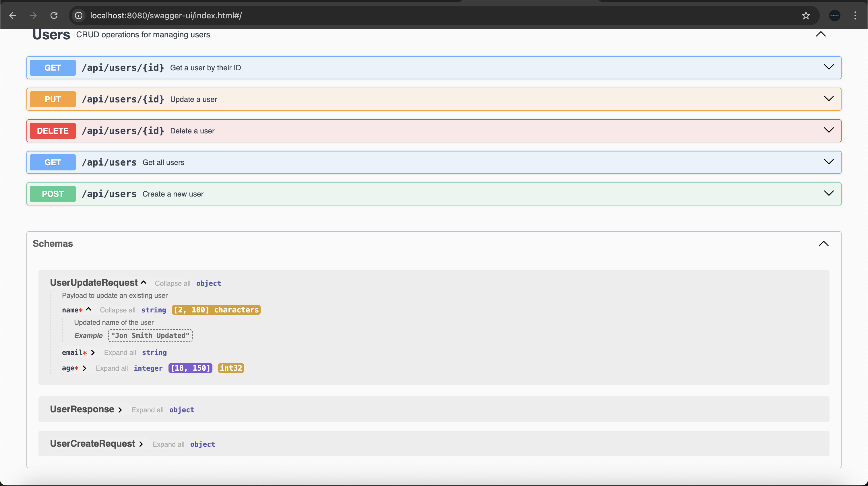Click the forward navigation arrow

33,15
